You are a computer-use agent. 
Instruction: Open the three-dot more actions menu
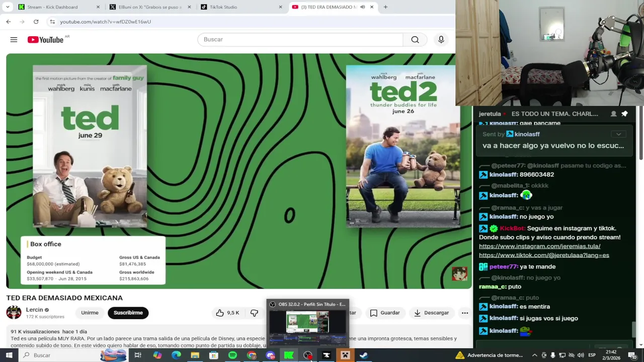(465, 313)
